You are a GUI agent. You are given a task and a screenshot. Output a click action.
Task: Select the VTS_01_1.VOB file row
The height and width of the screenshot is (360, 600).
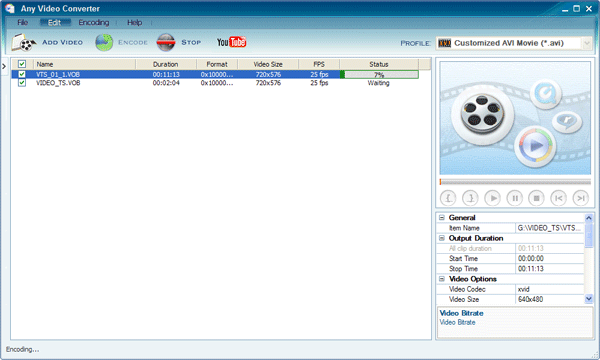(x=214, y=74)
